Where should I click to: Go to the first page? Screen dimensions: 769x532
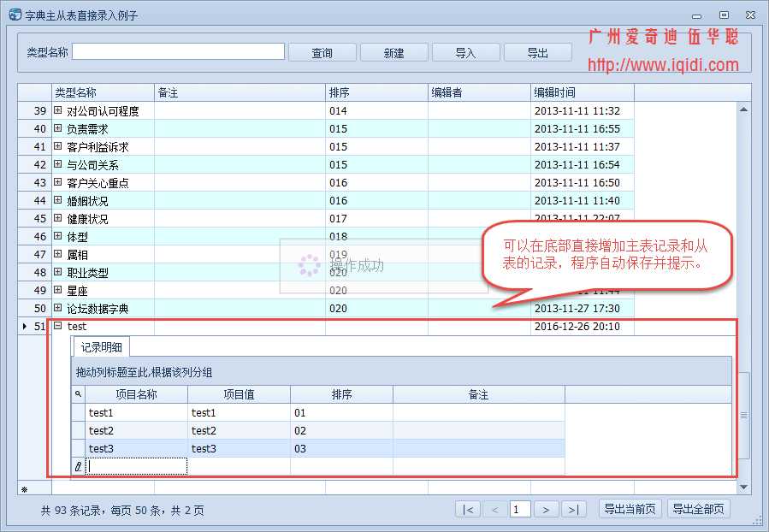tap(469, 510)
